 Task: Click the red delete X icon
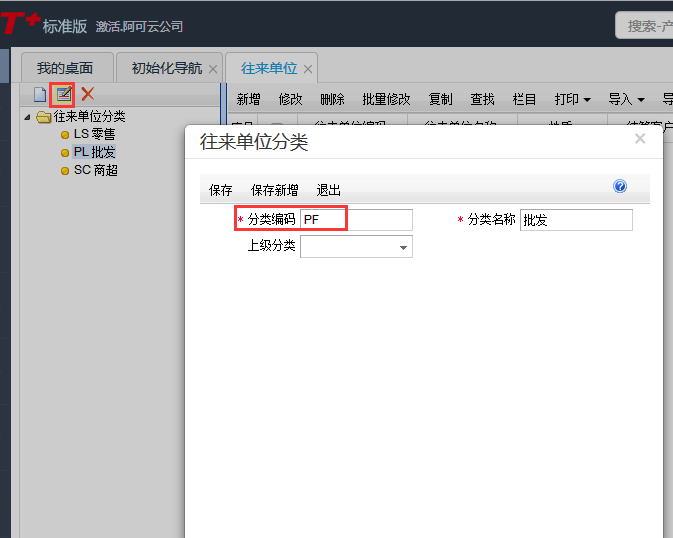[87, 94]
